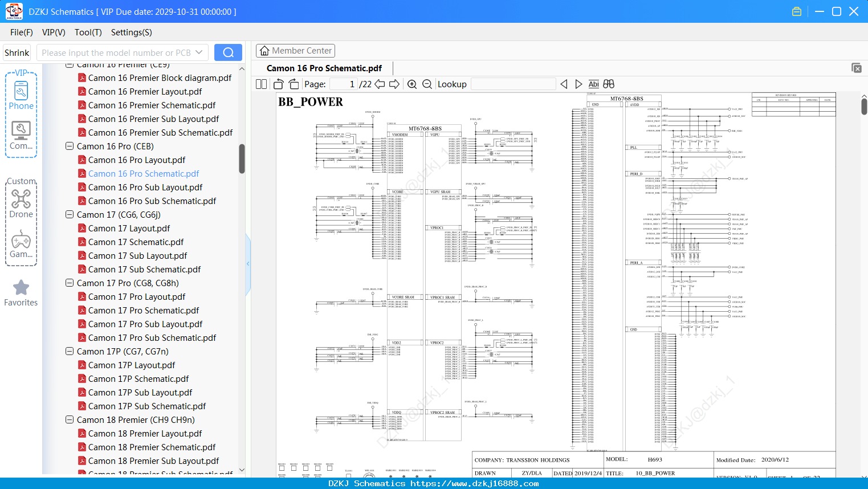Viewport: 868px width, 489px height.
Task: Open Camon 17 Pro Schematic.pdf
Action: (x=144, y=311)
